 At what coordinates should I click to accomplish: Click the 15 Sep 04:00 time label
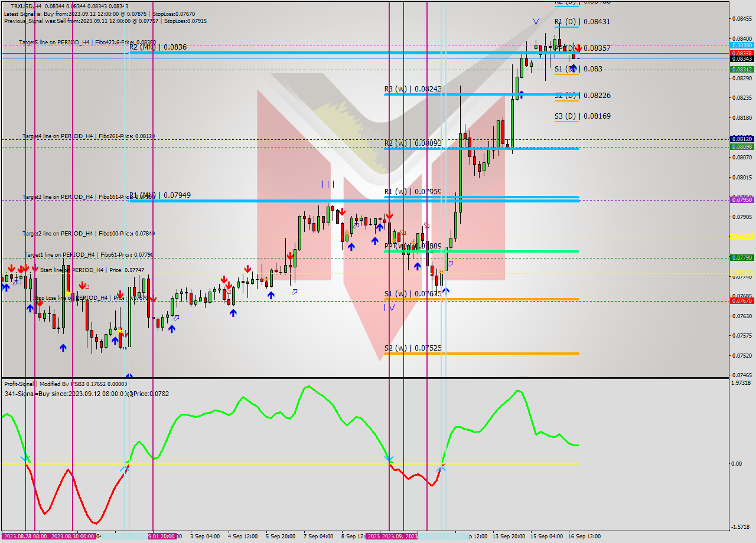coord(547,537)
